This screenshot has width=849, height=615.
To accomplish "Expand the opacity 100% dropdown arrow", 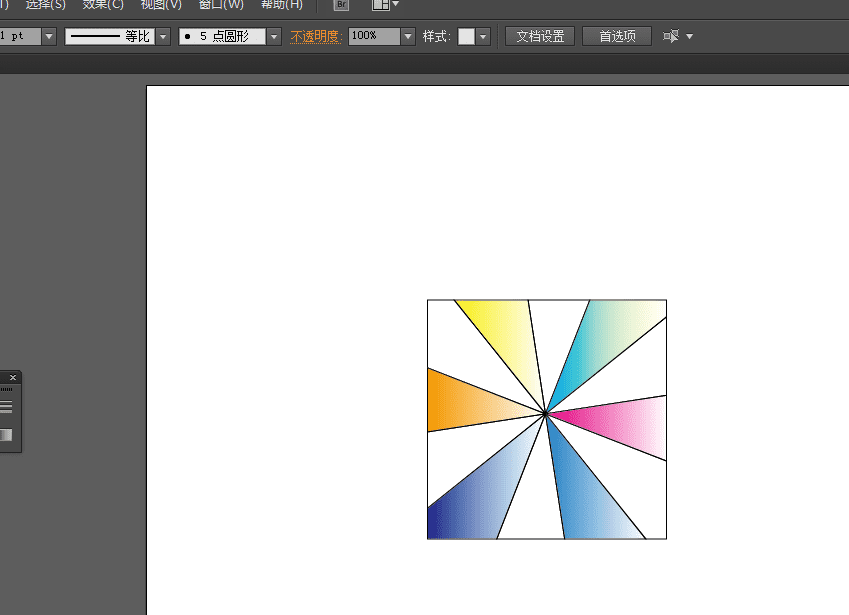I will pyautogui.click(x=407, y=37).
